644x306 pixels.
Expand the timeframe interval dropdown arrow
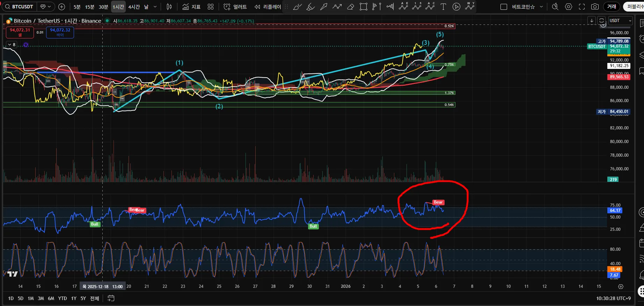(155, 7)
